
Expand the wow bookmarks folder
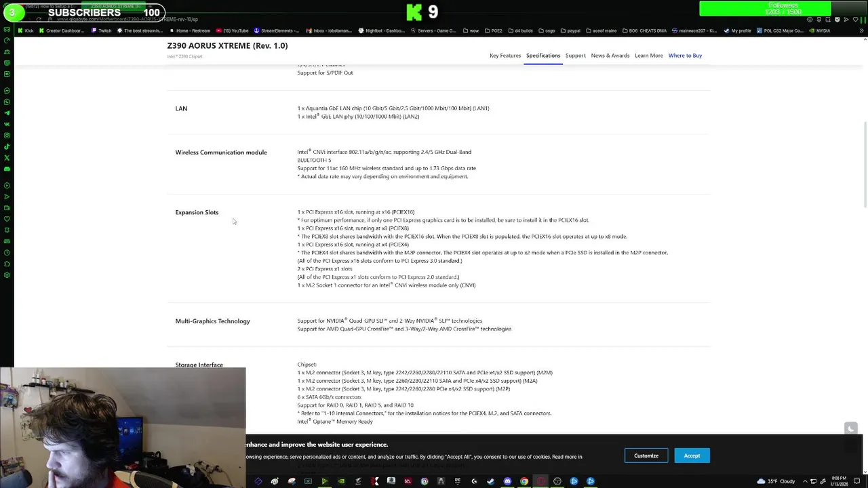pyautogui.click(x=471, y=30)
